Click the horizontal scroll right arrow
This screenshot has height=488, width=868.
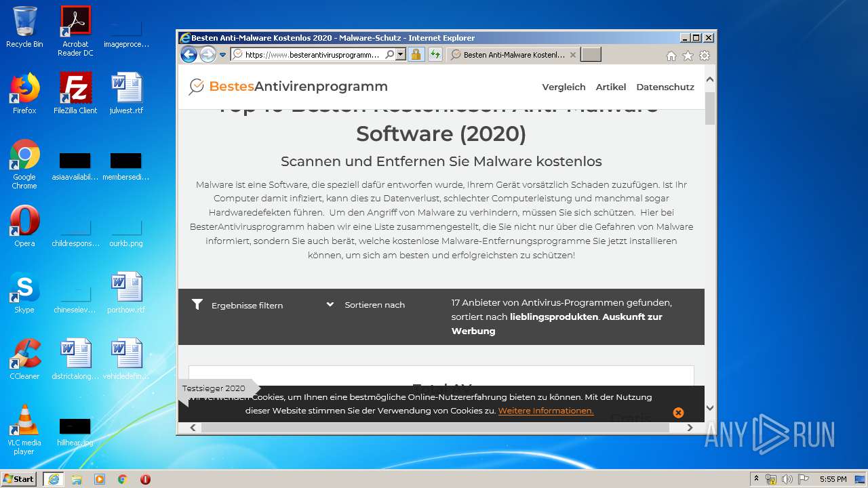(x=690, y=428)
